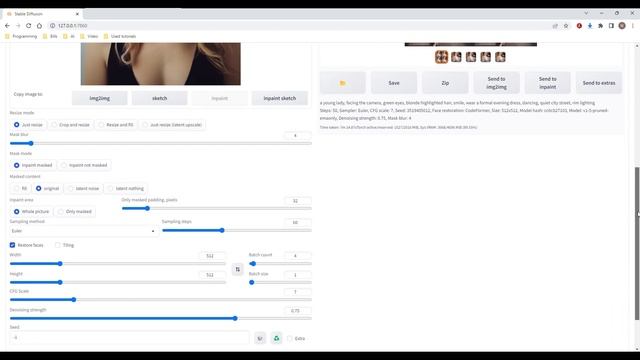
Task: Open the extensions puzzle icon
Action: (600, 26)
